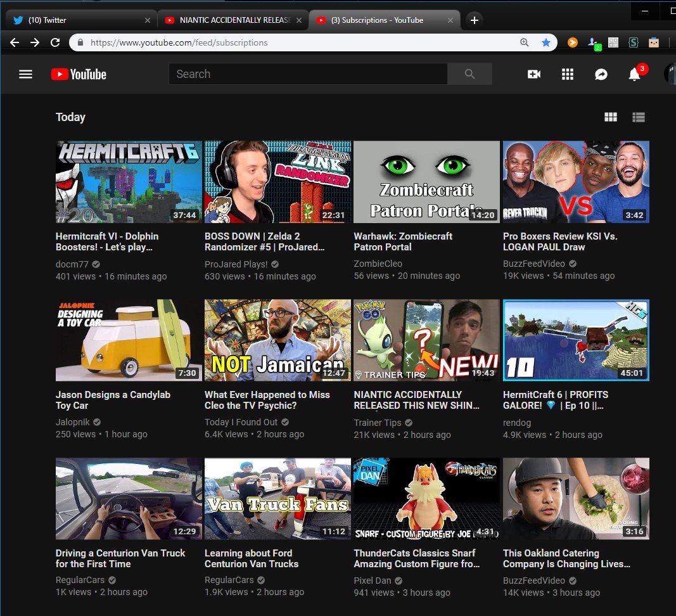Visit the ZombieCleo channel
This screenshot has width=676, height=616.
pos(378,264)
